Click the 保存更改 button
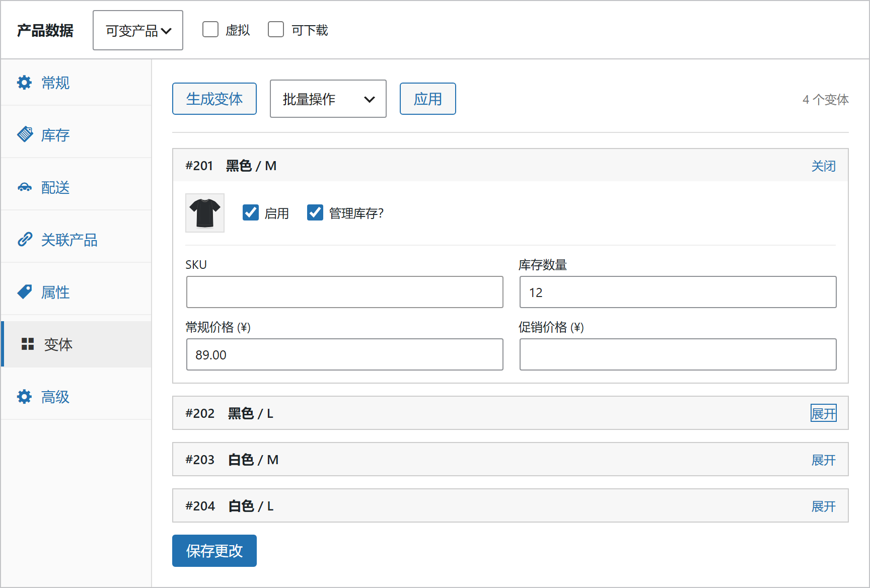Screen dimensions: 870x588 [214, 551]
